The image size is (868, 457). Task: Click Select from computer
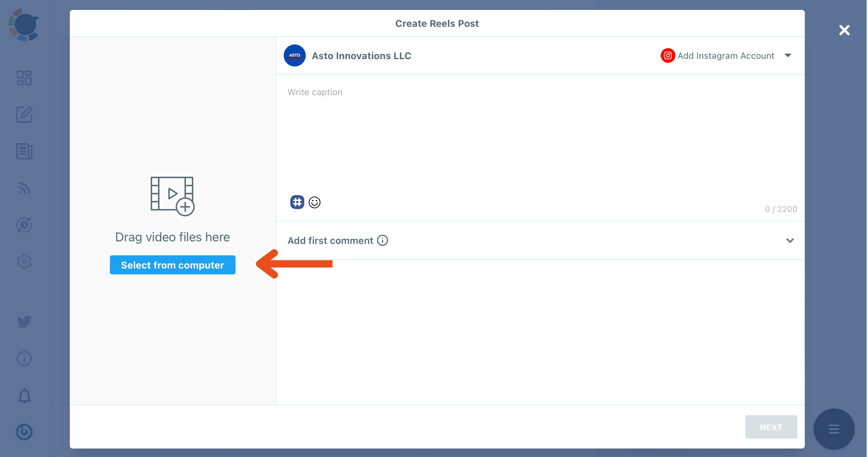pos(172,265)
